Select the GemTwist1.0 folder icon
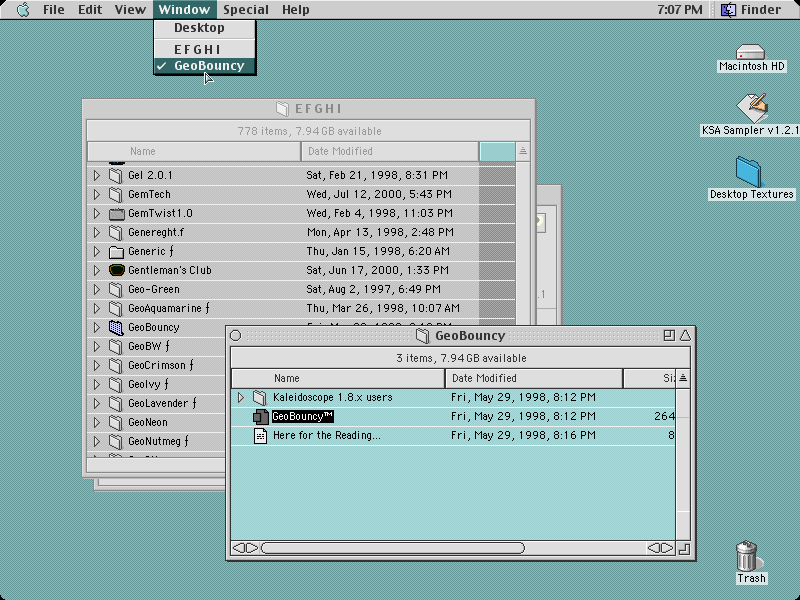This screenshot has width=800, height=600. 116,213
